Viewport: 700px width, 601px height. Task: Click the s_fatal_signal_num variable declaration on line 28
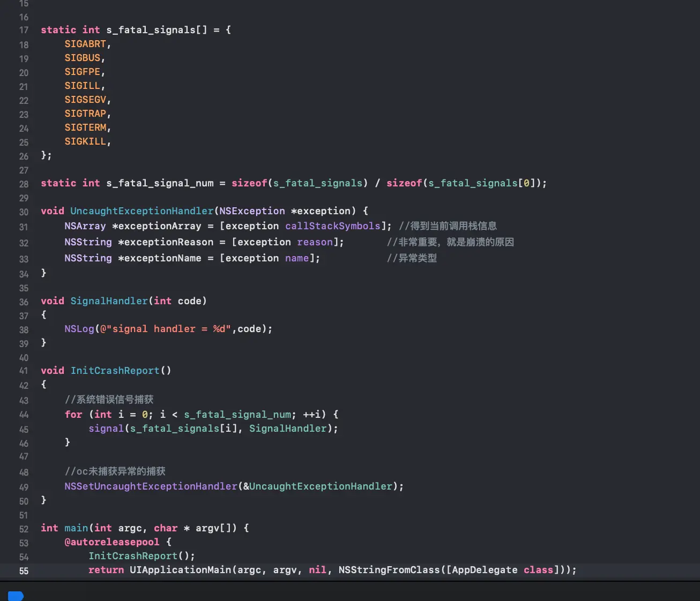click(160, 183)
